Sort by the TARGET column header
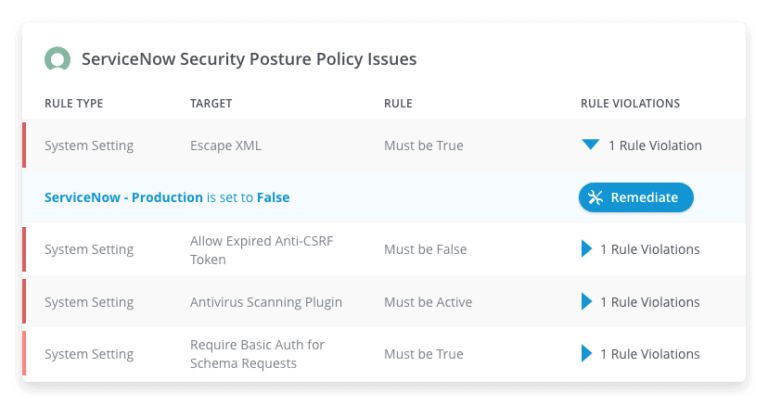Image resolution: width=768 pixels, height=405 pixels. [x=211, y=103]
